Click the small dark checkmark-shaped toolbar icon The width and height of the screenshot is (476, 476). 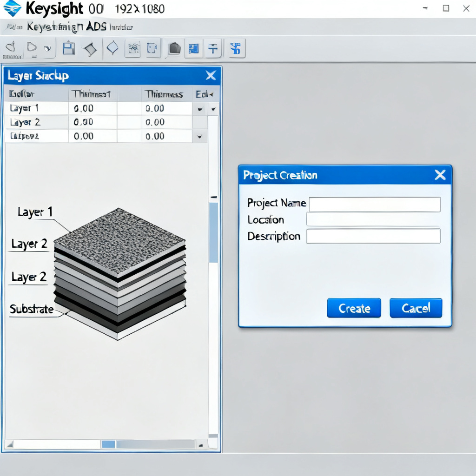(x=48, y=48)
